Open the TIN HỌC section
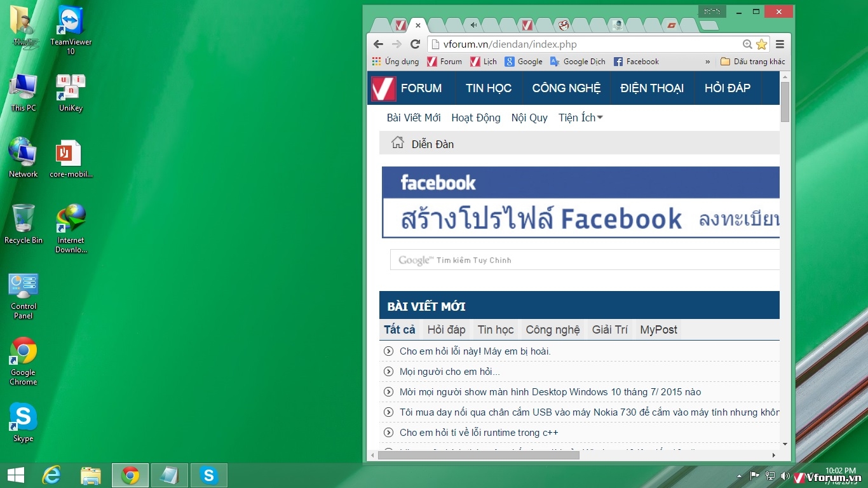The height and width of the screenshot is (488, 868). pos(489,88)
